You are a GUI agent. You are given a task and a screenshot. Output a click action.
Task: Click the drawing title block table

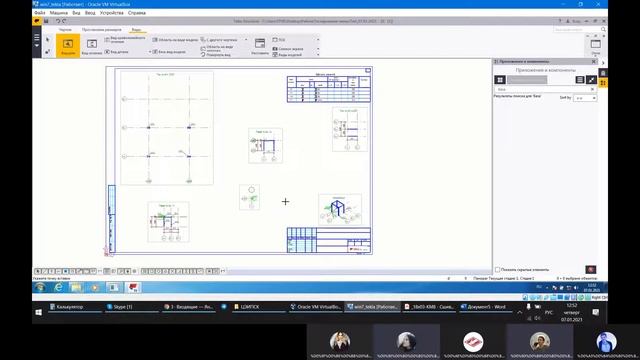point(329,240)
